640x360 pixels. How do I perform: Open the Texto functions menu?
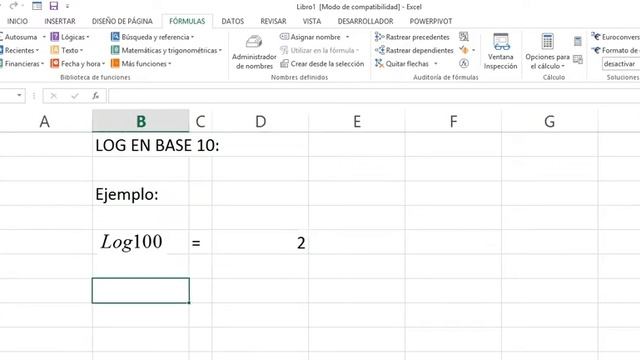(x=67, y=50)
